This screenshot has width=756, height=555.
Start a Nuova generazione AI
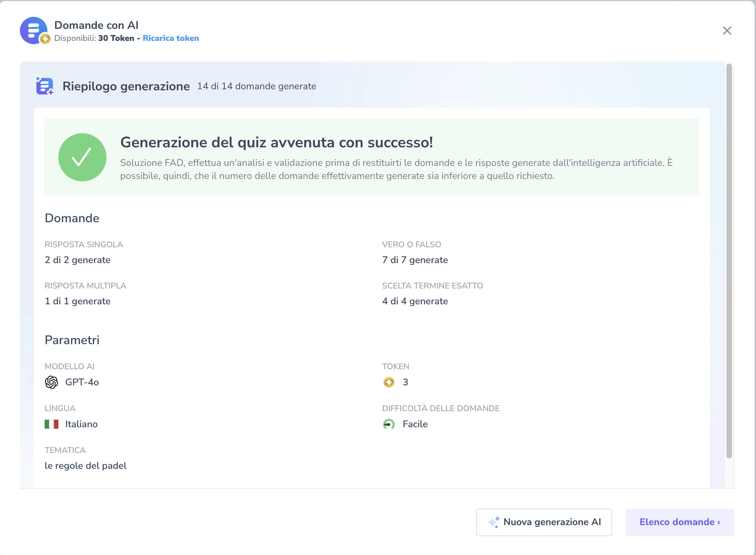pos(544,522)
